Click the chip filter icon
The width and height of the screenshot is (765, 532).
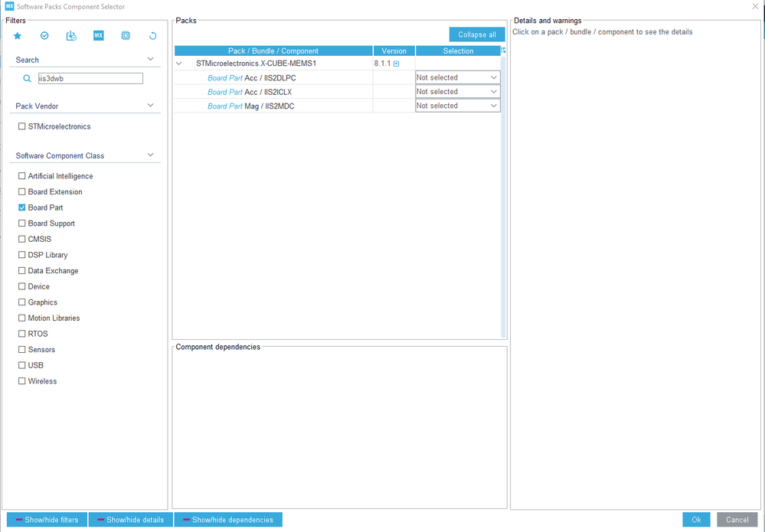tap(126, 36)
